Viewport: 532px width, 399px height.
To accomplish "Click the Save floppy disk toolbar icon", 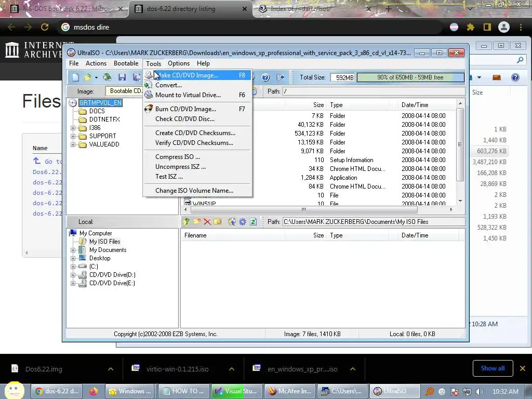I will point(122,77).
